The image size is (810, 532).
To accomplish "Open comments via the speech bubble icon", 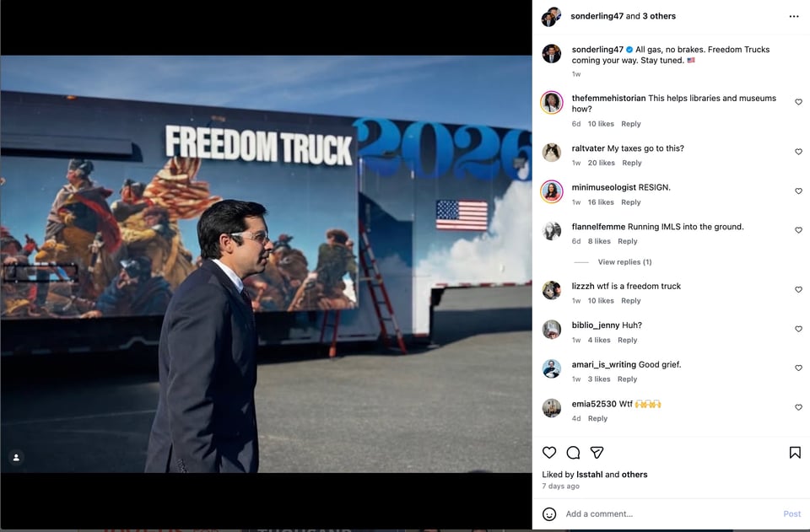I will tap(574, 453).
